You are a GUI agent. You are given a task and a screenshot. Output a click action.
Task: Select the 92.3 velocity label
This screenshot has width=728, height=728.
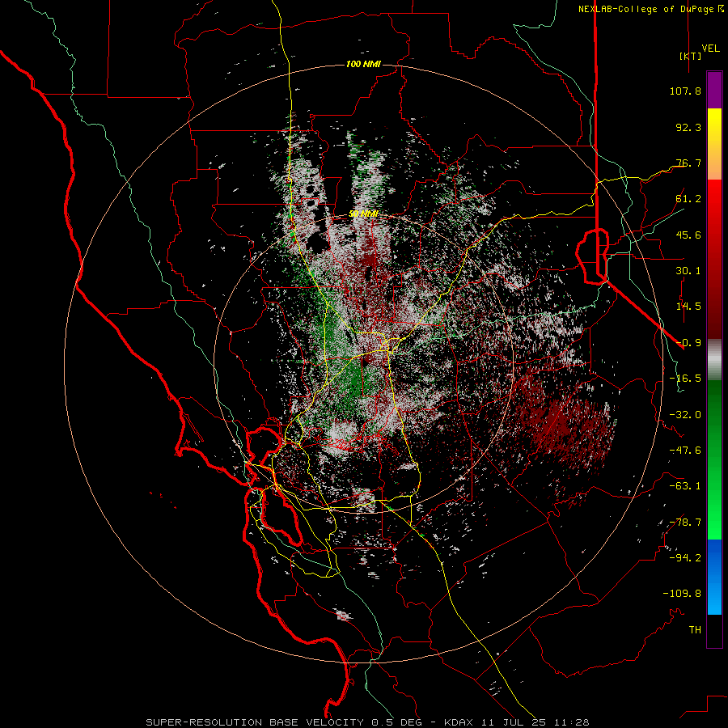click(688, 127)
